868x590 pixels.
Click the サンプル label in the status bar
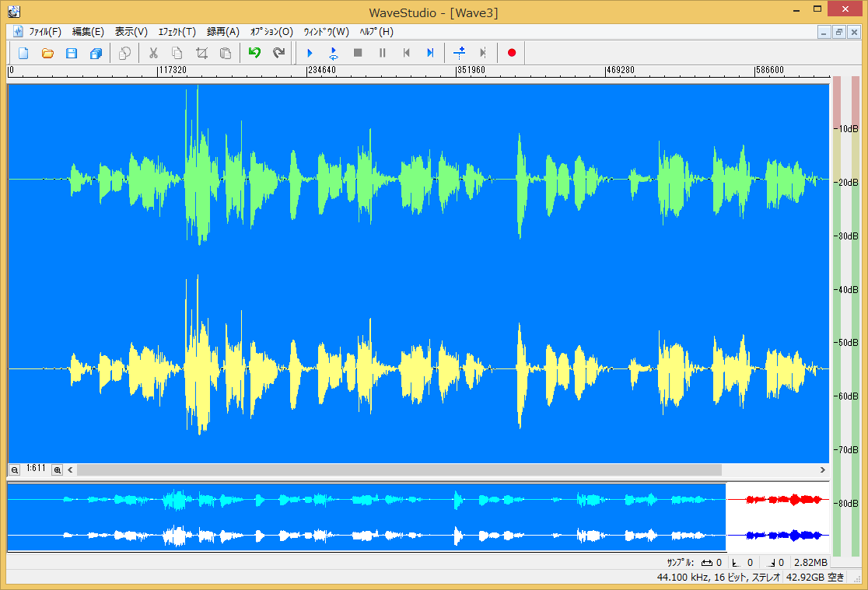(x=681, y=562)
